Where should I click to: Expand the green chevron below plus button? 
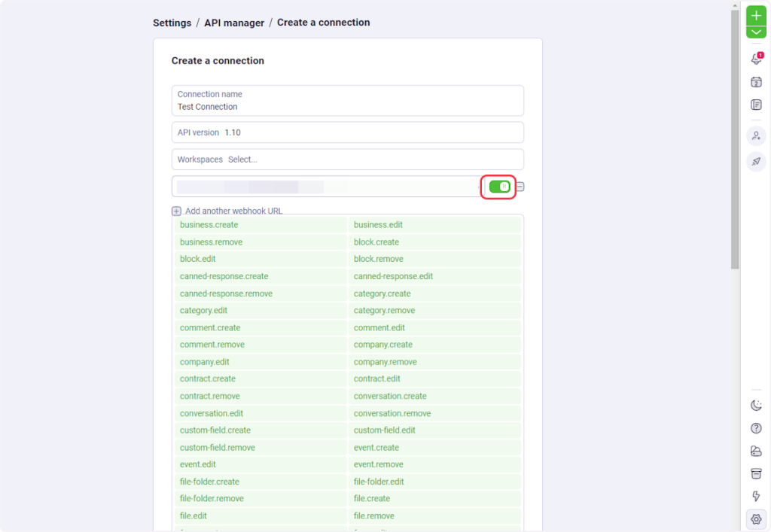pyautogui.click(x=756, y=32)
